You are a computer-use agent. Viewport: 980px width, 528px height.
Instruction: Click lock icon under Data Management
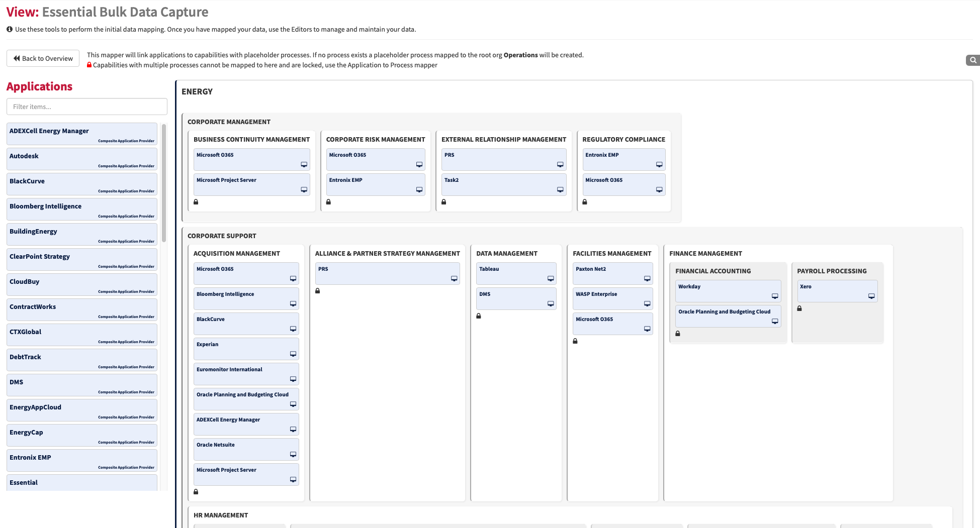tap(479, 316)
